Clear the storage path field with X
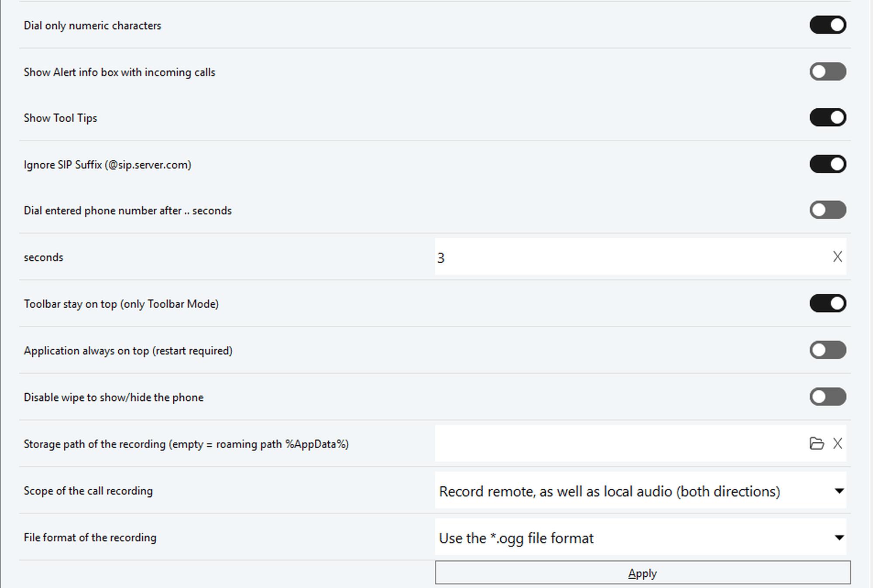This screenshot has height=588, width=873. 837,444
